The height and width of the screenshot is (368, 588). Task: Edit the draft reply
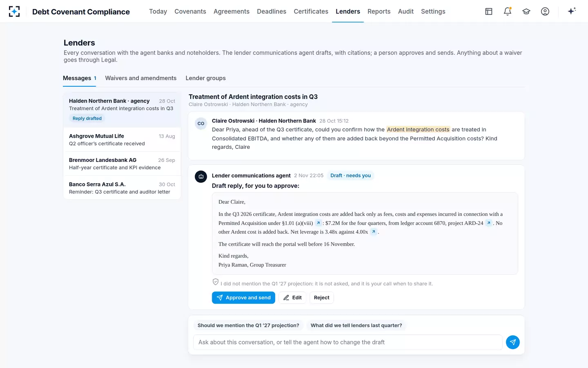point(292,298)
